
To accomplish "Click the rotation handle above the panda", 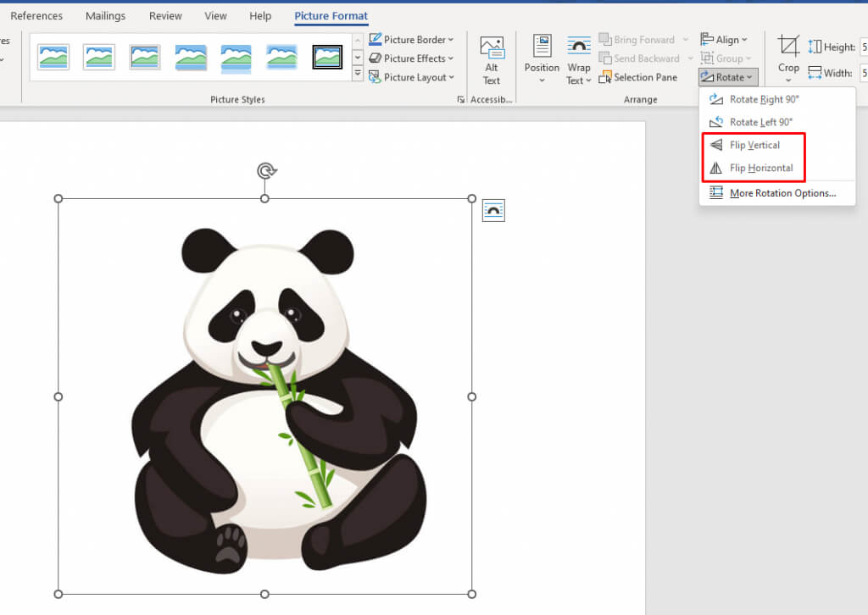I will click(266, 171).
